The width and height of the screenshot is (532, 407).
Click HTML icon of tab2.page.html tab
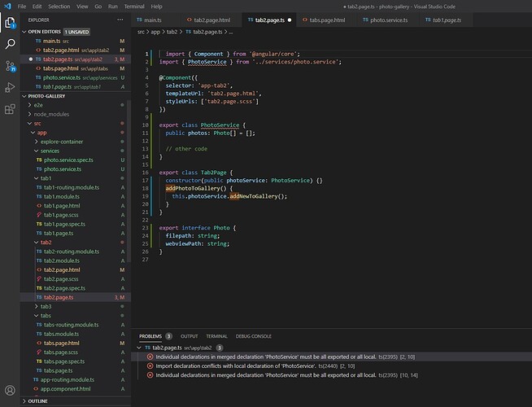[x=190, y=20]
